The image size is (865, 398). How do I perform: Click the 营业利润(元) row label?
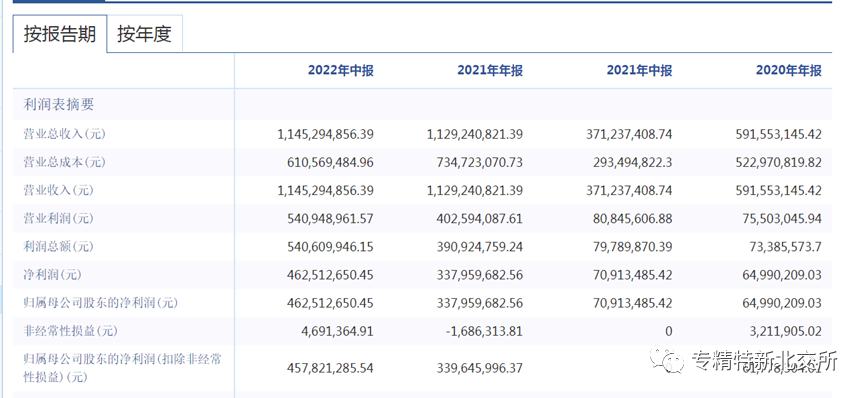(58, 218)
